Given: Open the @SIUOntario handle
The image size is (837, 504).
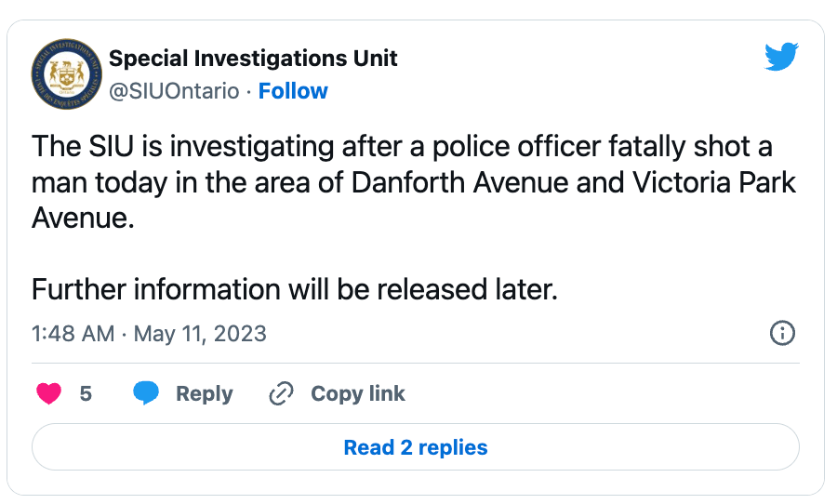Looking at the screenshot, I should pyautogui.click(x=174, y=91).
